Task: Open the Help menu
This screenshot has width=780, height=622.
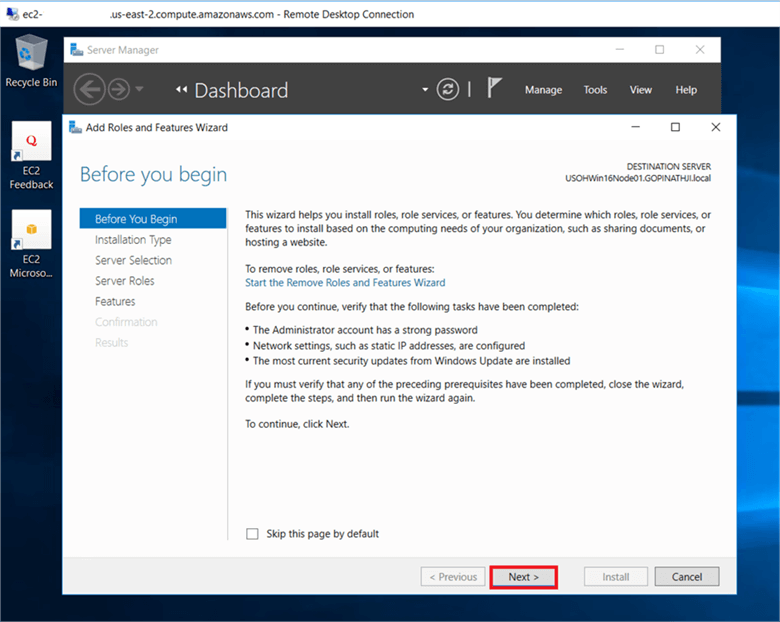Action: tap(685, 90)
